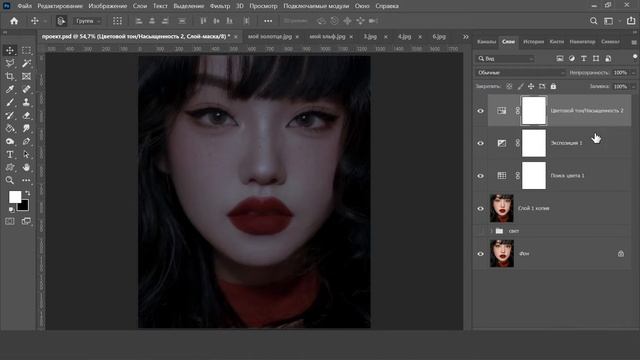Select the History Brush tool
This screenshot has height=360, width=640.
point(10,116)
